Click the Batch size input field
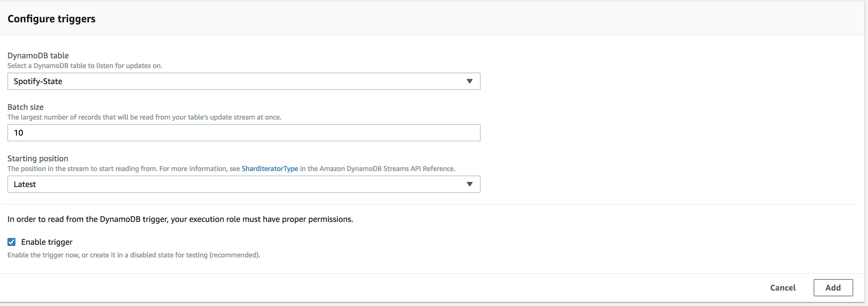This screenshot has width=868, height=306. [244, 133]
